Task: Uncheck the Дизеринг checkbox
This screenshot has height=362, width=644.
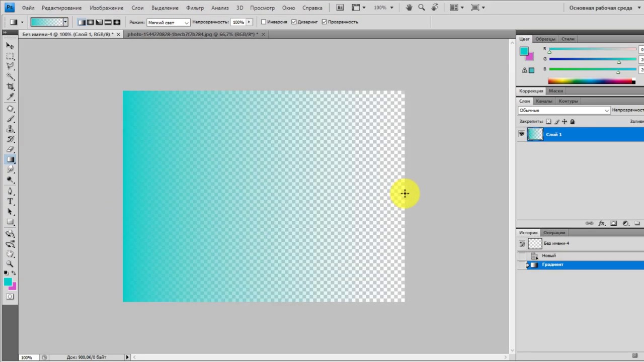Action: (x=294, y=22)
